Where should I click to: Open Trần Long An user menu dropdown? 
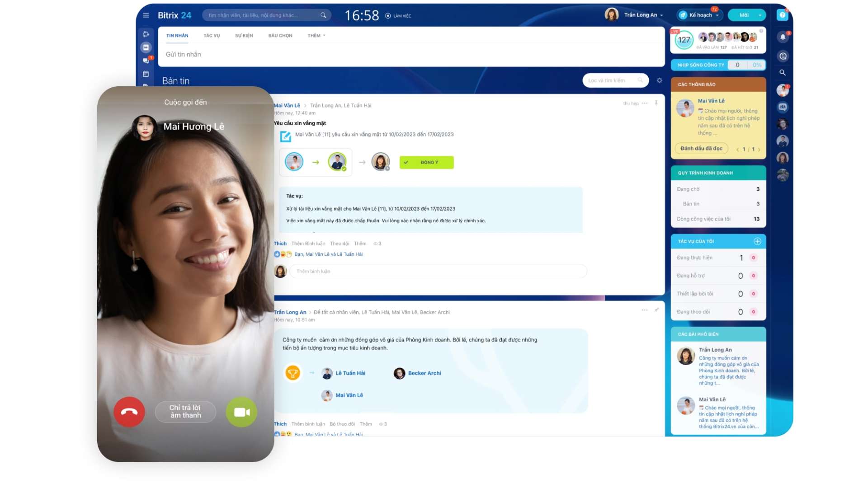pos(661,15)
